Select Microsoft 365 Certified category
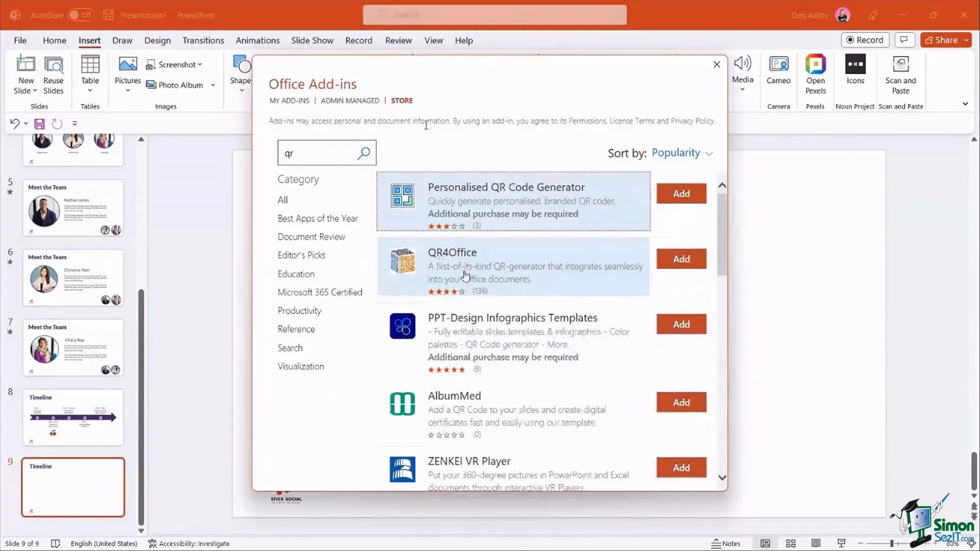Image resolution: width=980 pixels, height=551 pixels. (x=320, y=292)
